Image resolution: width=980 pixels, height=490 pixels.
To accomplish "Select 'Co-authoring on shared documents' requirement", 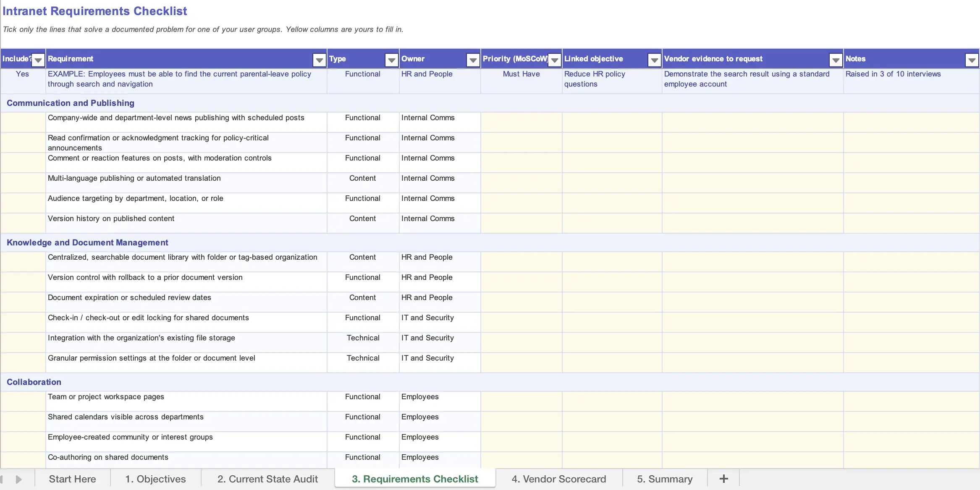I will point(186,460).
